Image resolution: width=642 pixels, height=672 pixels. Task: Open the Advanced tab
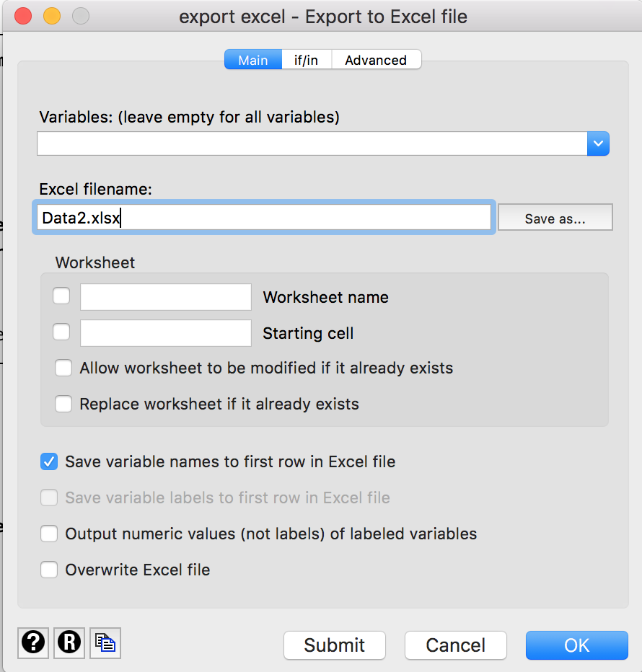pyautogui.click(x=376, y=60)
